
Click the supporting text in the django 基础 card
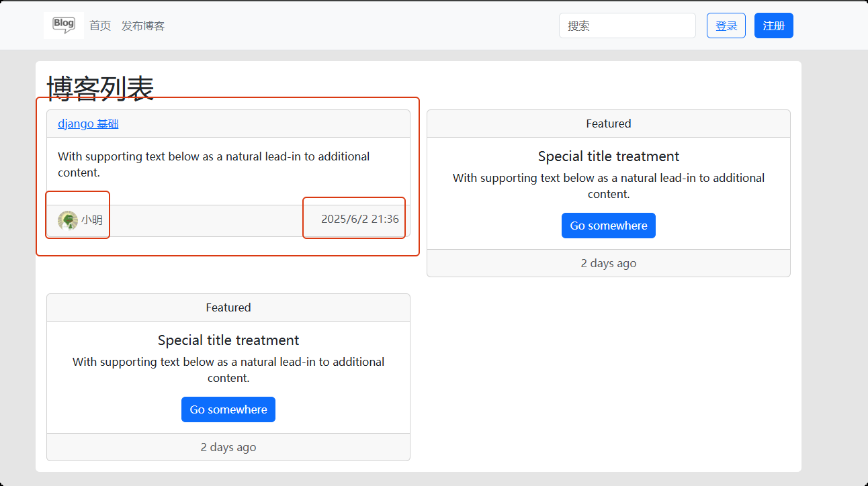[x=214, y=164]
